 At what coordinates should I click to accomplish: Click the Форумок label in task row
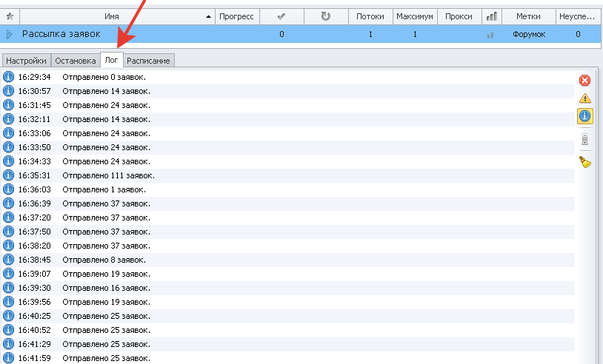(529, 34)
